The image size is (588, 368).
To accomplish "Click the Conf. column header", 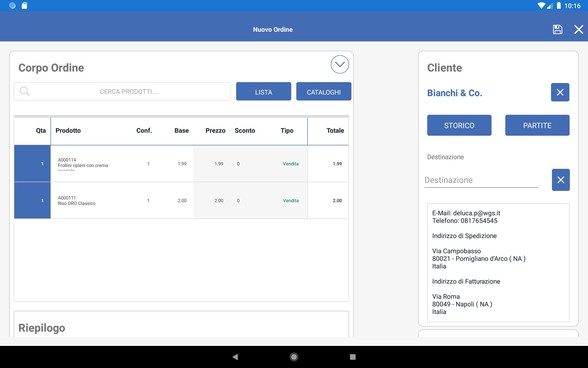I will pos(144,130).
